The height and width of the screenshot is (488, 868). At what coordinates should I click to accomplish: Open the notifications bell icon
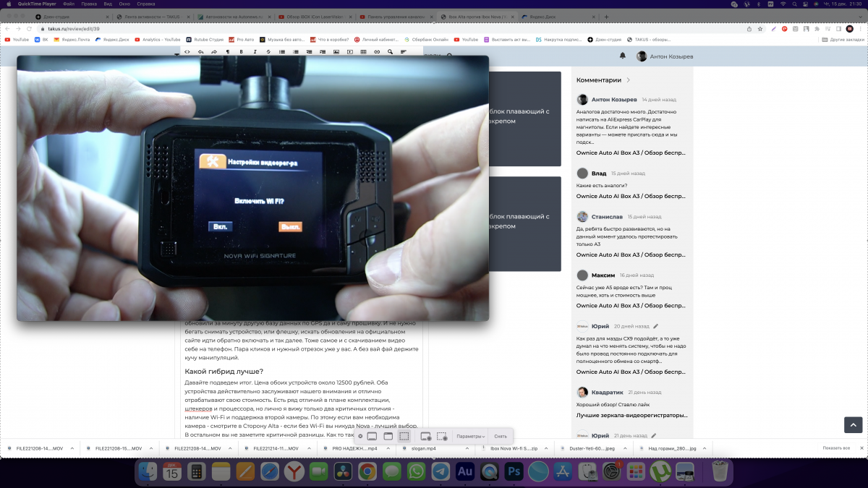click(623, 56)
